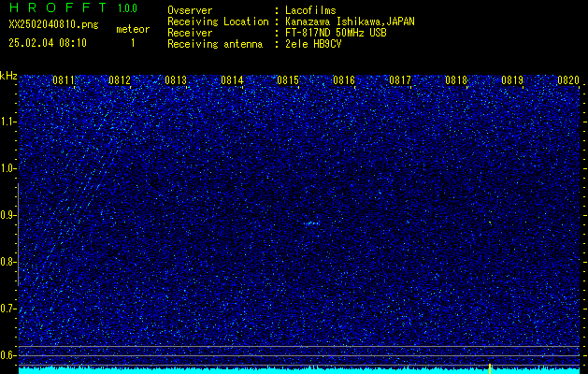Click 'FT-817ND 50MHz USB' receiver text
Screen dimensions: 588x374
tap(336, 33)
